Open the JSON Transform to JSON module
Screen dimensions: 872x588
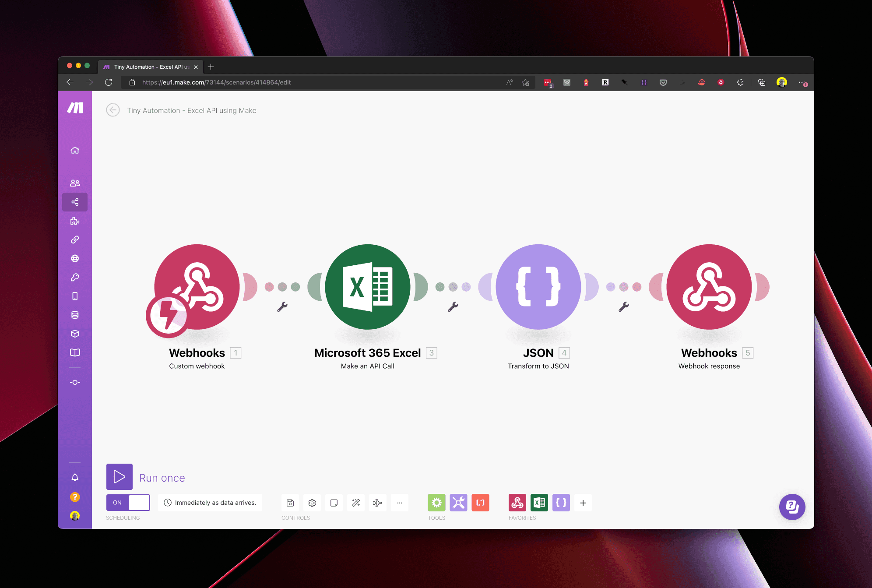tap(538, 287)
